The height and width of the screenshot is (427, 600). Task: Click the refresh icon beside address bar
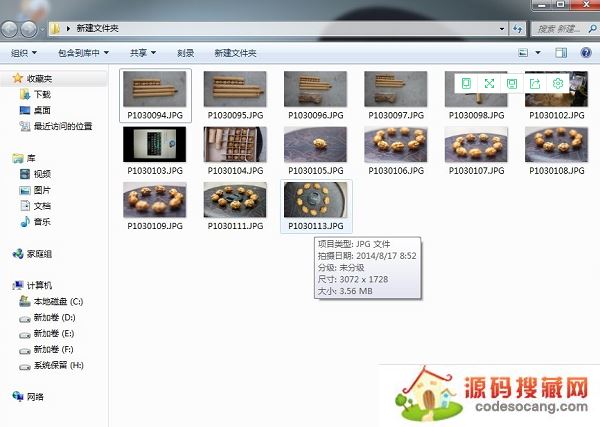coord(517,29)
